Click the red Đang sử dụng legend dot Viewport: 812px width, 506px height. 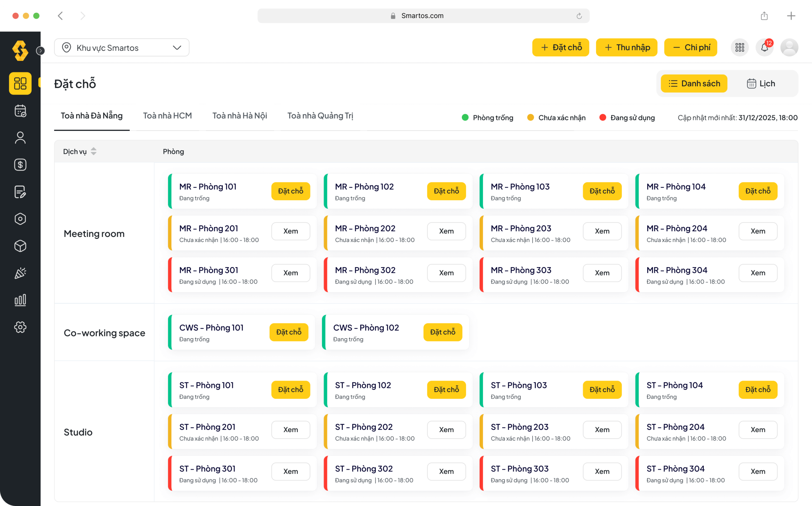pyautogui.click(x=603, y=117)
